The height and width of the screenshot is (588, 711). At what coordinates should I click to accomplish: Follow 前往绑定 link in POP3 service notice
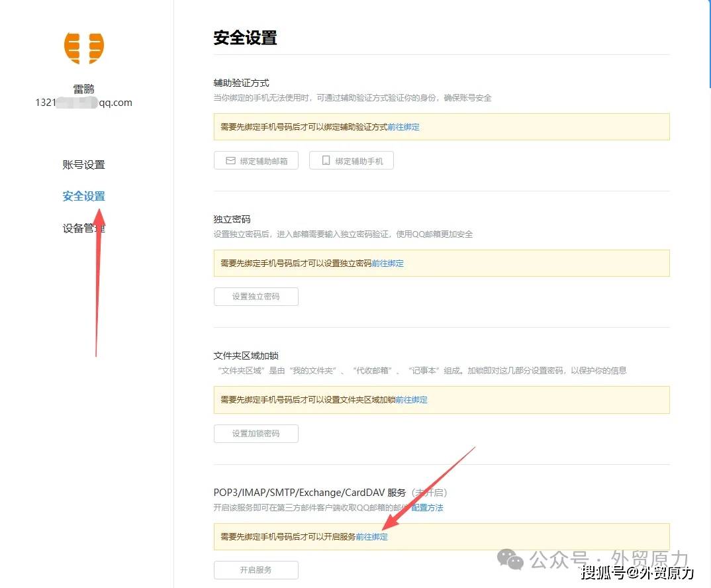click(x=372, y=537)
